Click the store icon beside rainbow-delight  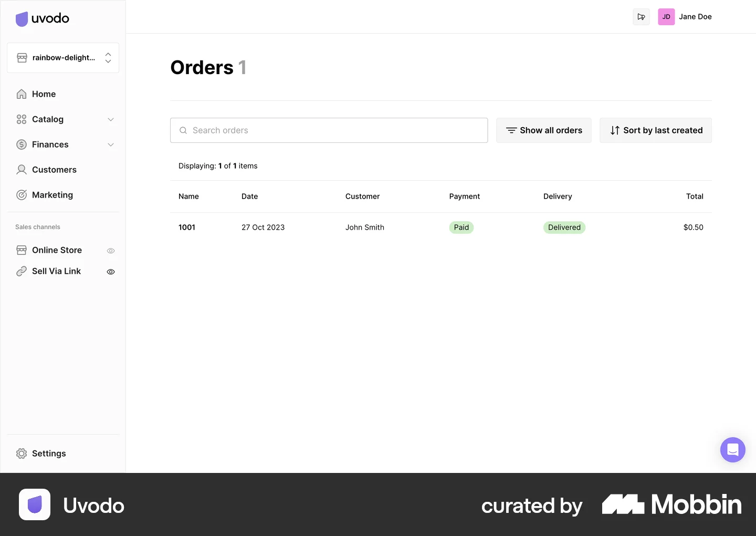[22, 58]
